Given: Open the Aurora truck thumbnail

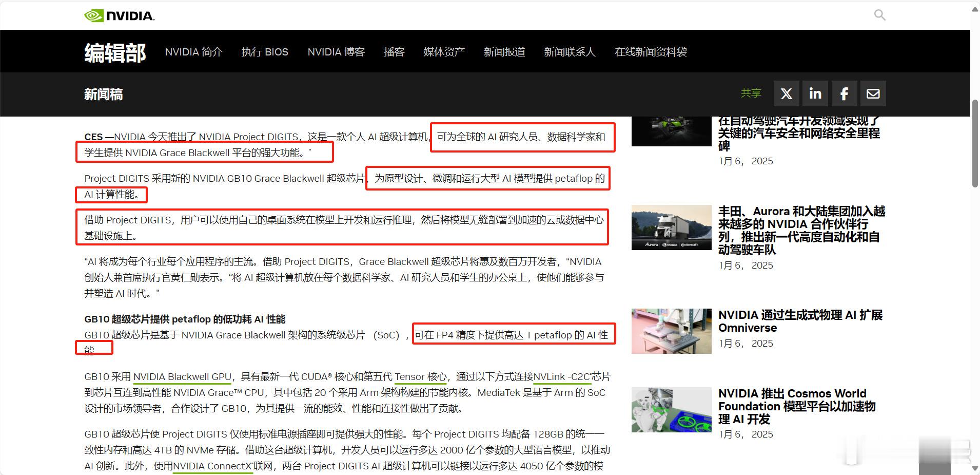Looking at the screenshot, I should click(671, 227).
